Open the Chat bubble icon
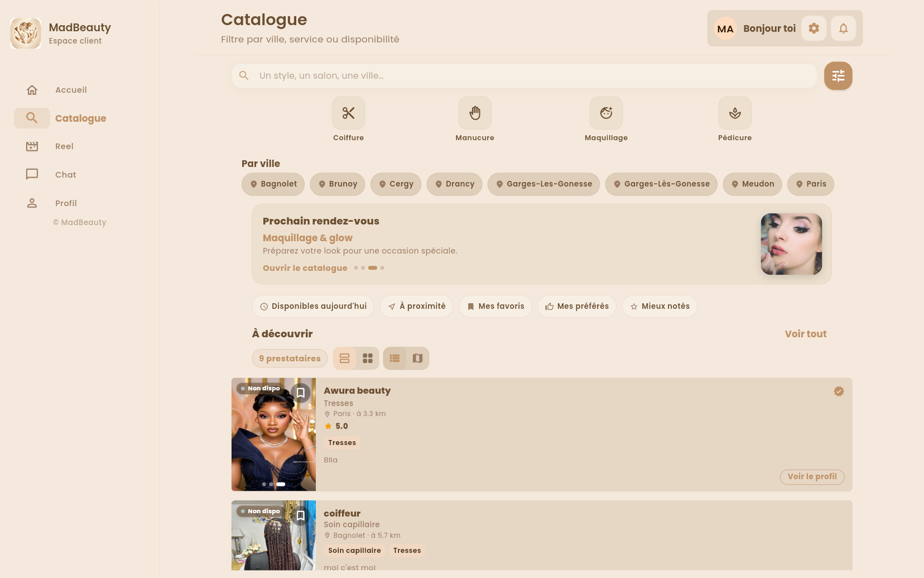The width and height of the screenshot is (924, 578). 32,174
